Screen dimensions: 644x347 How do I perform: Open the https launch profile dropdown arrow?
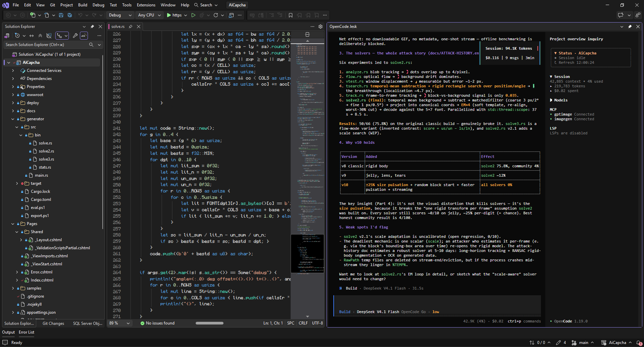pos(186,15)
